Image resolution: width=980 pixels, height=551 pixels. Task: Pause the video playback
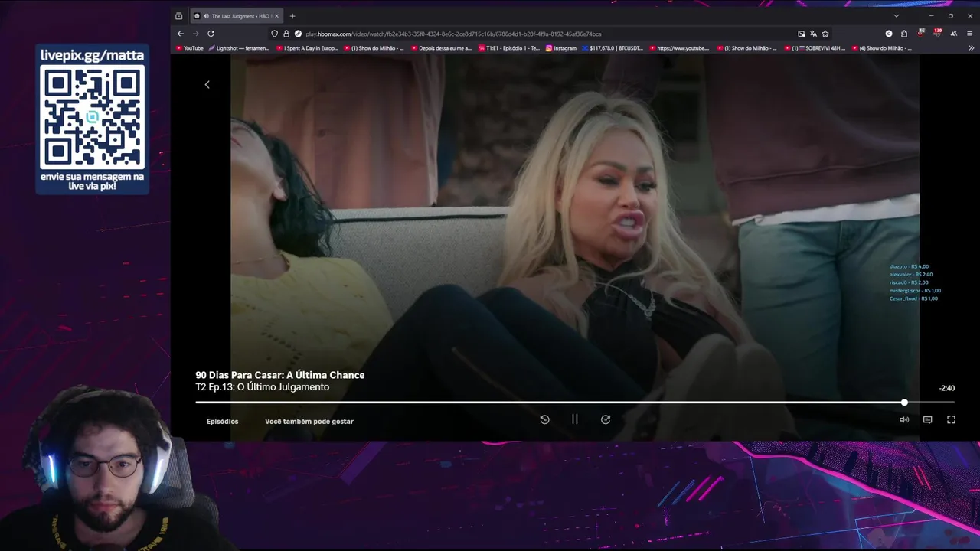tap(575, 419)
